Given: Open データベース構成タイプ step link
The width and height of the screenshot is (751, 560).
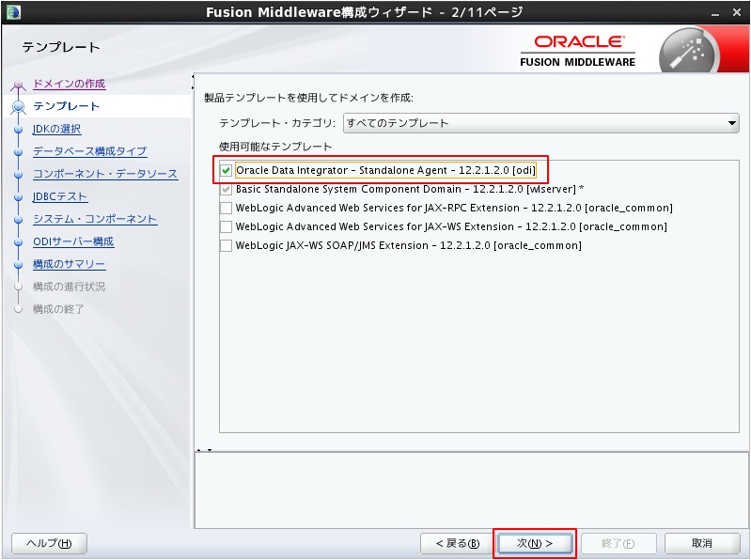Looking at the screenshot, I should point(89,151).
